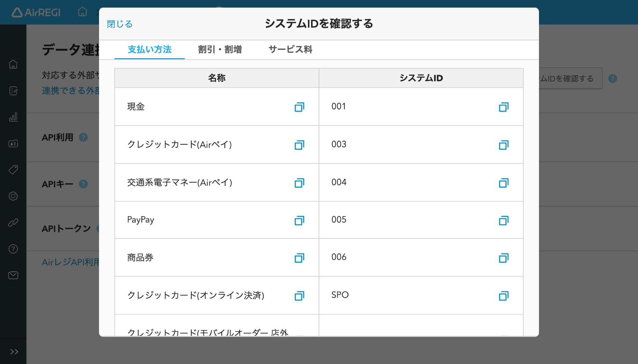The width and height of the screenshot is (638, 364).
Task: Open the price tag sidebar icon
Action: (13, 170)
